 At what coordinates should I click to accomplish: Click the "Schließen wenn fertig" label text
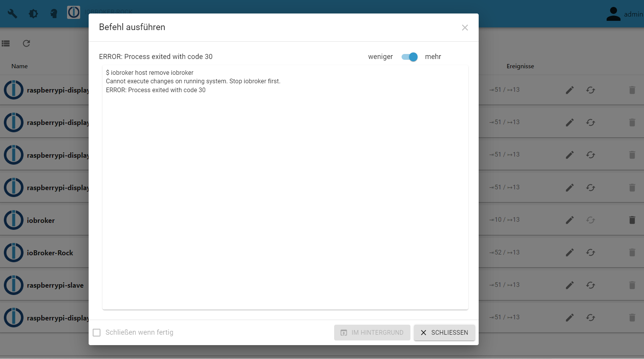click(x=140, y=332)
